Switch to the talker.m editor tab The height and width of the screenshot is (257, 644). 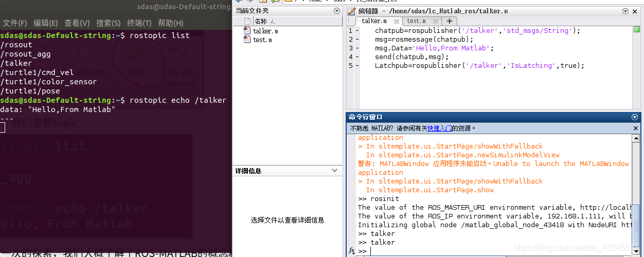coord(374,21)
